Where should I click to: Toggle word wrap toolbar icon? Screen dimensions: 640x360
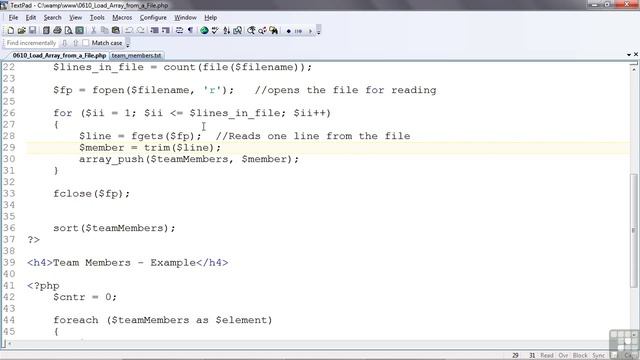click(179, 31)
